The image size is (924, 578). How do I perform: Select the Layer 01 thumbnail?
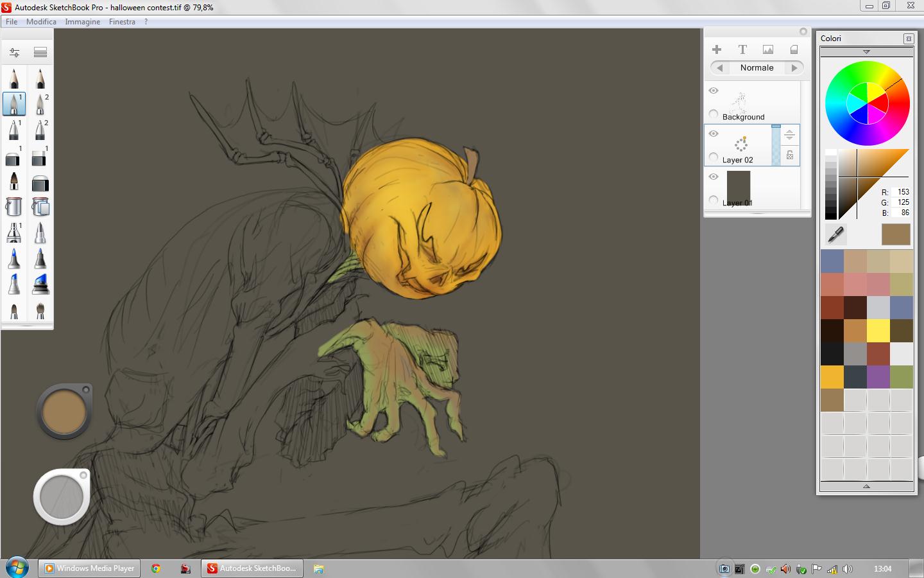[739, 187]
